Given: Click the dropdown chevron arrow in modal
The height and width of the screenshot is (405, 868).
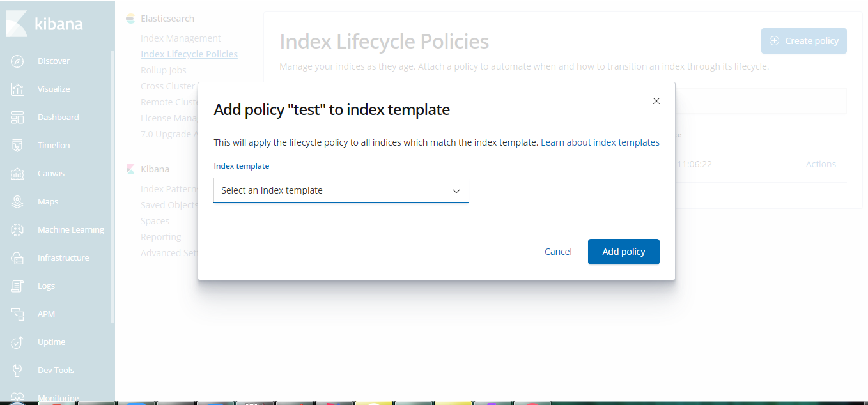Looking at the screenshot, I should pos(456,190).
